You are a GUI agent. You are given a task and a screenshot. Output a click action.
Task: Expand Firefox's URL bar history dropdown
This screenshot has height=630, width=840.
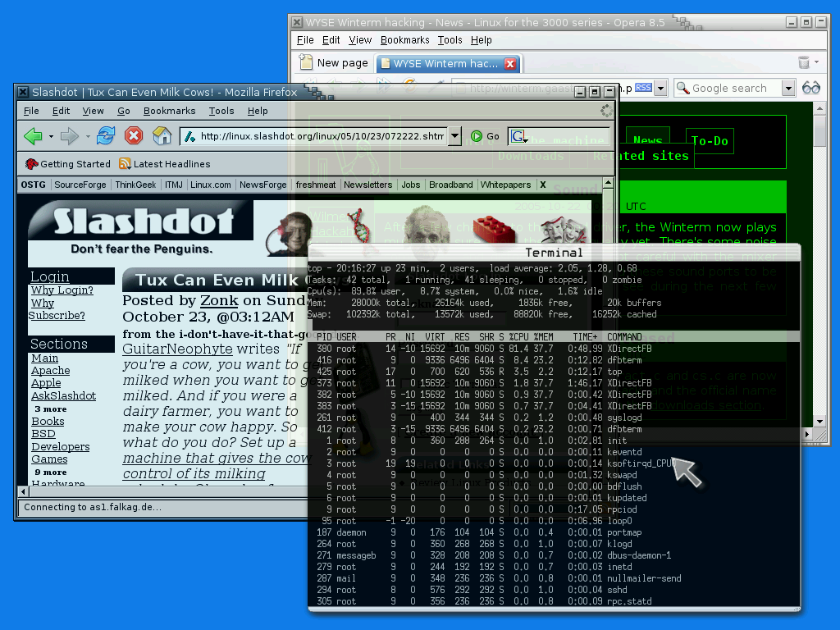point(454,136)
